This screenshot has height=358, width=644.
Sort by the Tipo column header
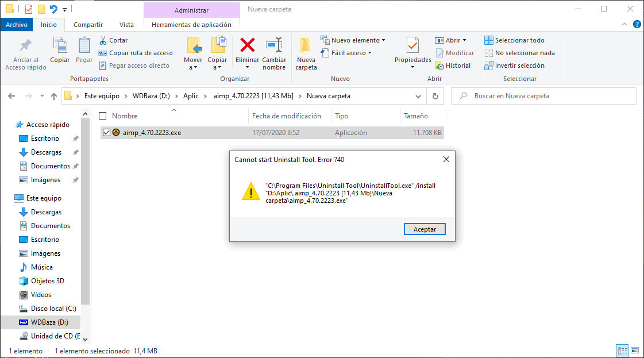(341, 116)
